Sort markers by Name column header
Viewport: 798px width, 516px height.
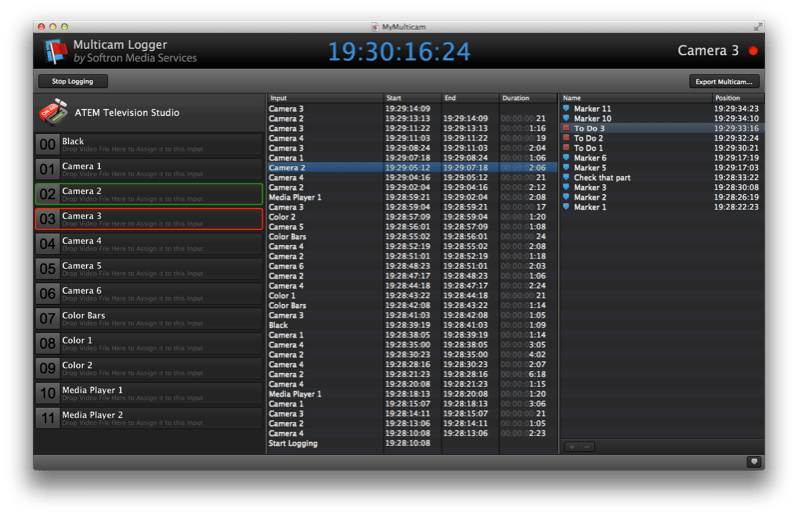(x=636, y=98)
